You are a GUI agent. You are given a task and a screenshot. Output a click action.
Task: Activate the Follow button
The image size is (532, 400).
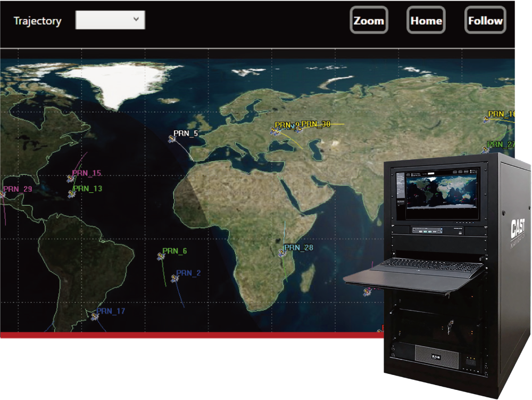coord(485,21)
